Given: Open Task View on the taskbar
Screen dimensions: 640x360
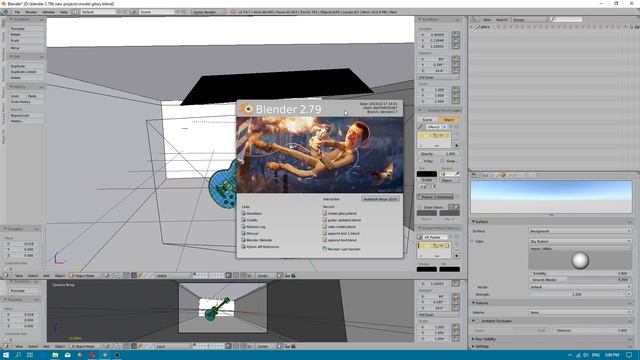Looking at the screenshot, I should point(30,355).
